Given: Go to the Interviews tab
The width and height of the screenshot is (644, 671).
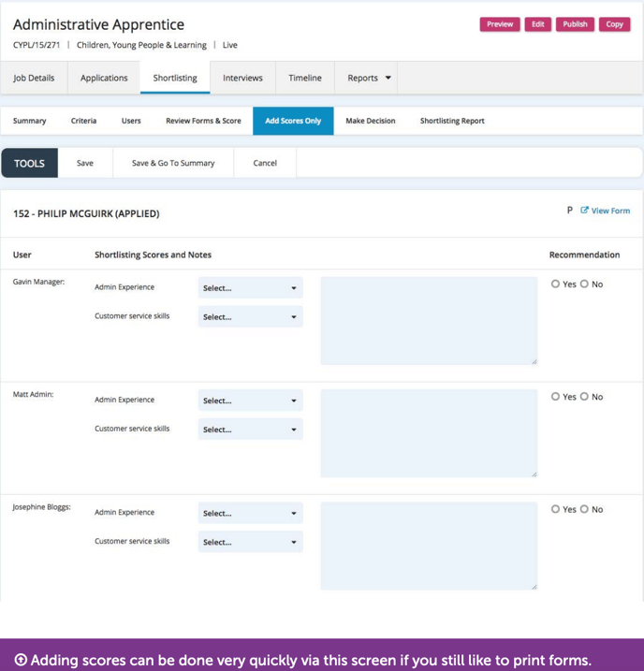Looking at the screenshot, I should coord(242,78).
